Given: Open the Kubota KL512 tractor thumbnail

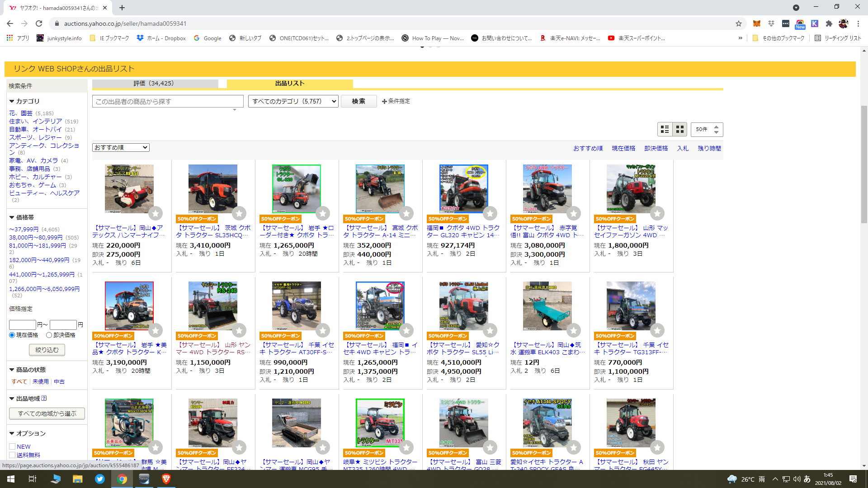Looking at the screenshot, I should [x=129, y=306].
